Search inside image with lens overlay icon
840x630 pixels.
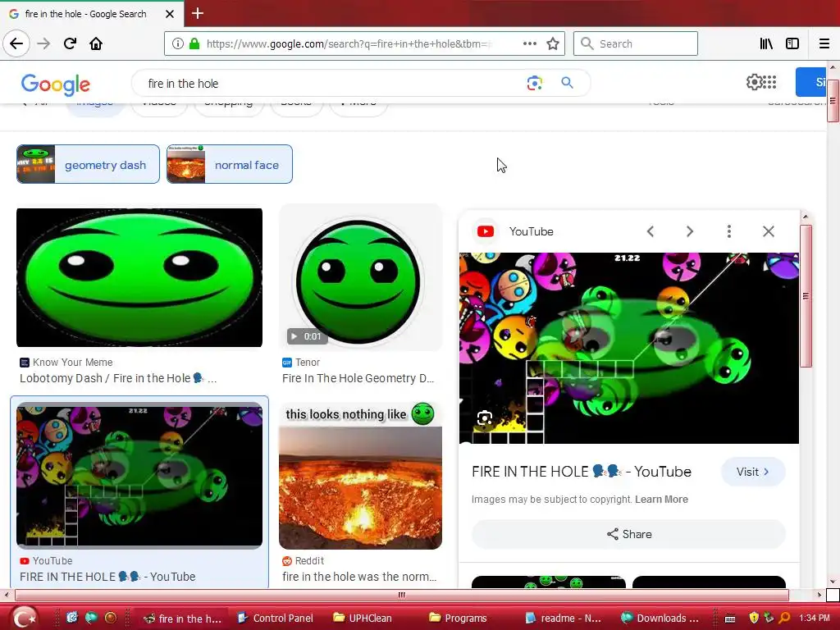click(x=484, y=418)
